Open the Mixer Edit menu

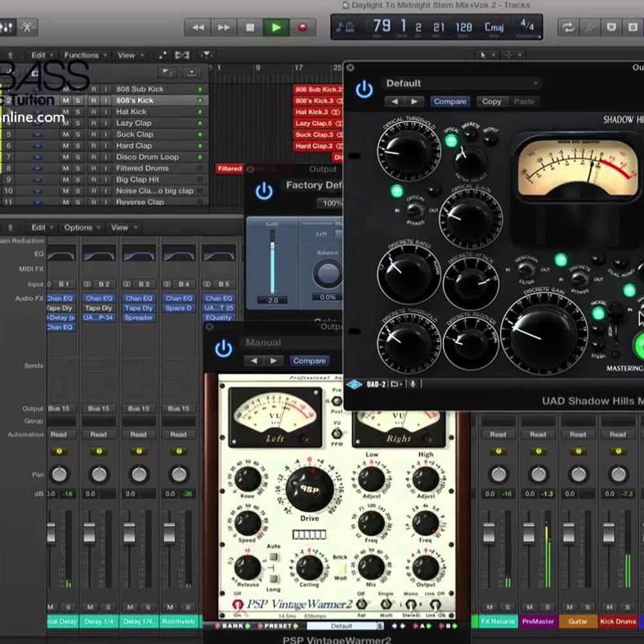[x=42, y=227]
